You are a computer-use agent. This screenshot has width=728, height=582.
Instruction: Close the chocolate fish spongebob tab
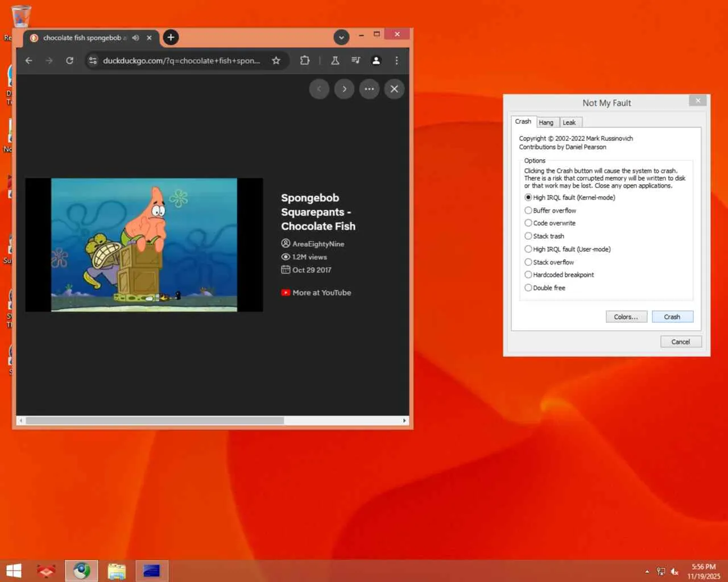coord(149,38)
